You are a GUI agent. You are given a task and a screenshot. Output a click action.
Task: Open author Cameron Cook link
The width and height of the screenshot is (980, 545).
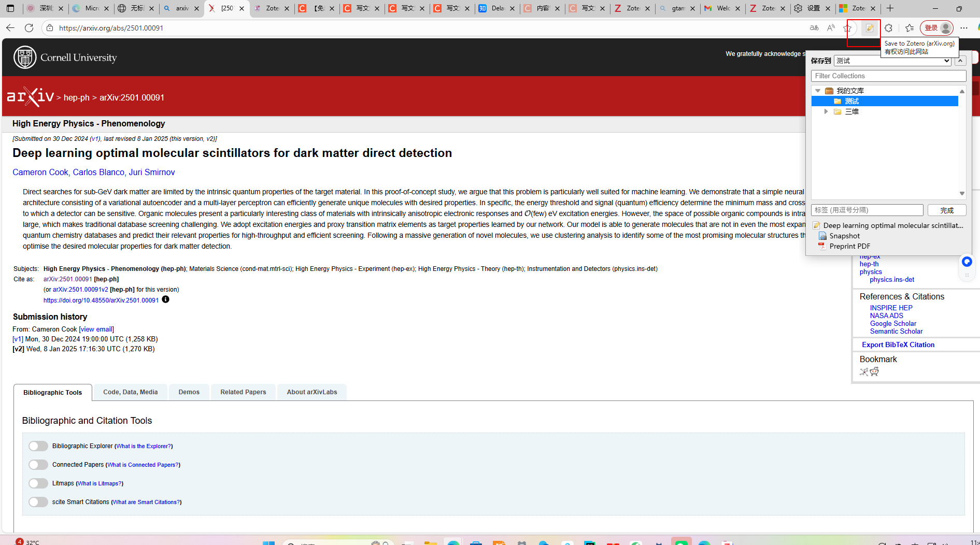click(40, 172)
